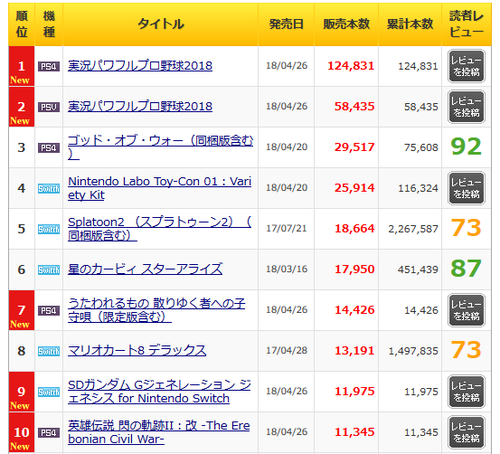500x454 pixels.
Task: Click Switch icon beside マリオカート8 デラックス
Action: (x=49, y=351)
